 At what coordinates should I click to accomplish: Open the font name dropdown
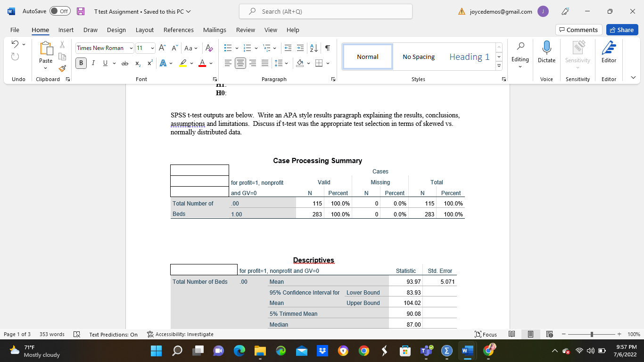(131, 48)
